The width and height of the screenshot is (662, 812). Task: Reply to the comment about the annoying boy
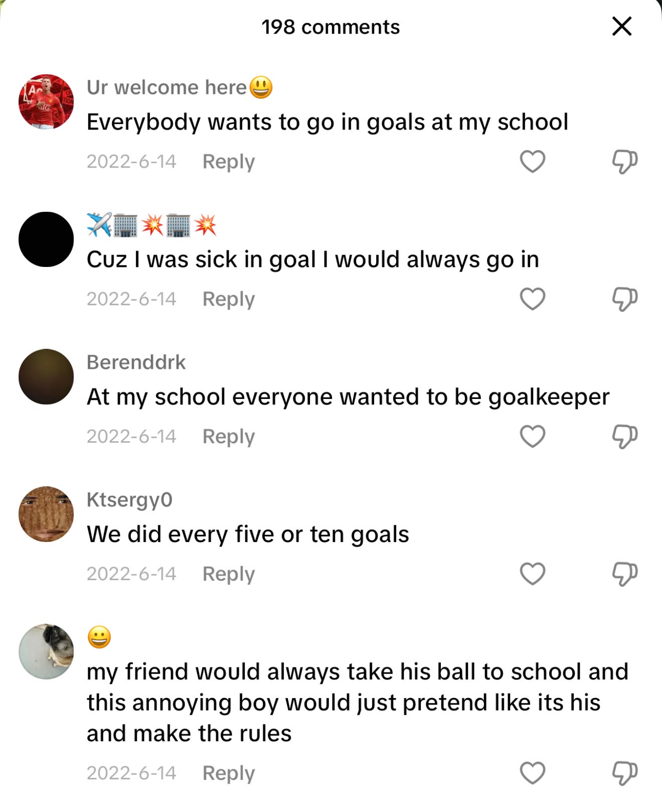(x=229, y=773)
